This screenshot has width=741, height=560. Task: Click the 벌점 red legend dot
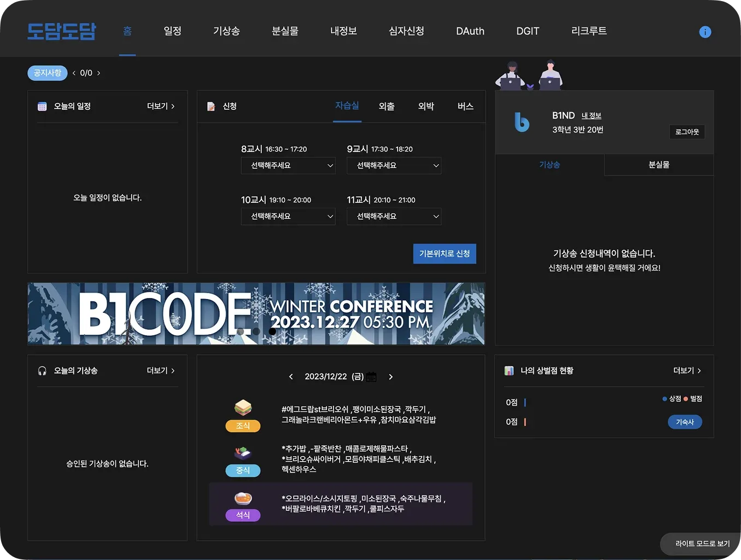pyautogui.click(x=686, y=399)
